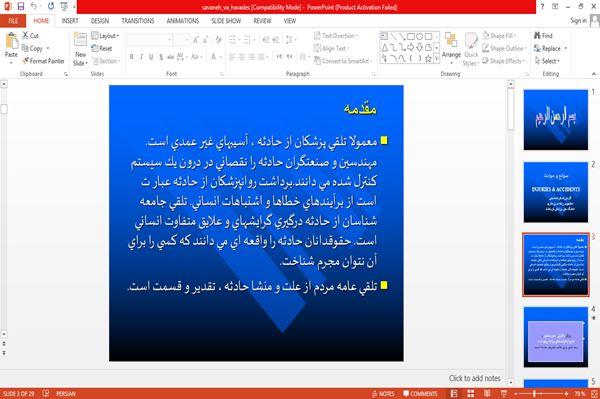Viewport: 600px width, 399px height.
Task: Click the PERSIAN language indicator
Action: [x=66, y=394]
